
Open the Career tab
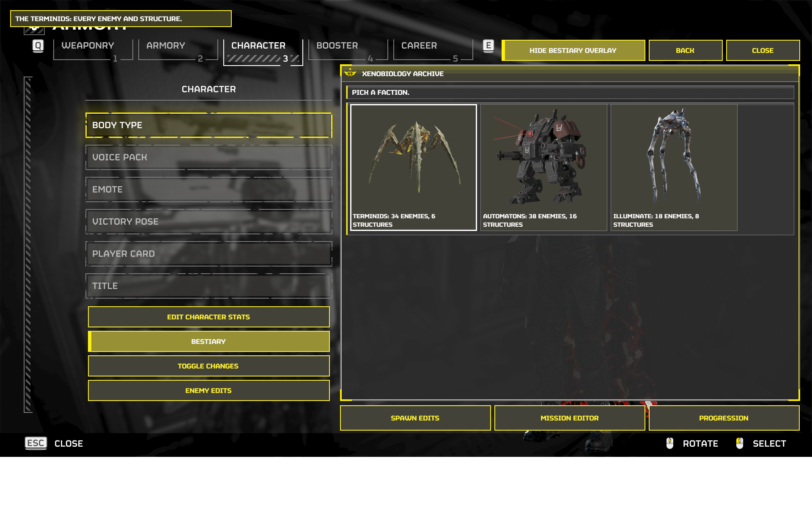(x=433, y=50)
